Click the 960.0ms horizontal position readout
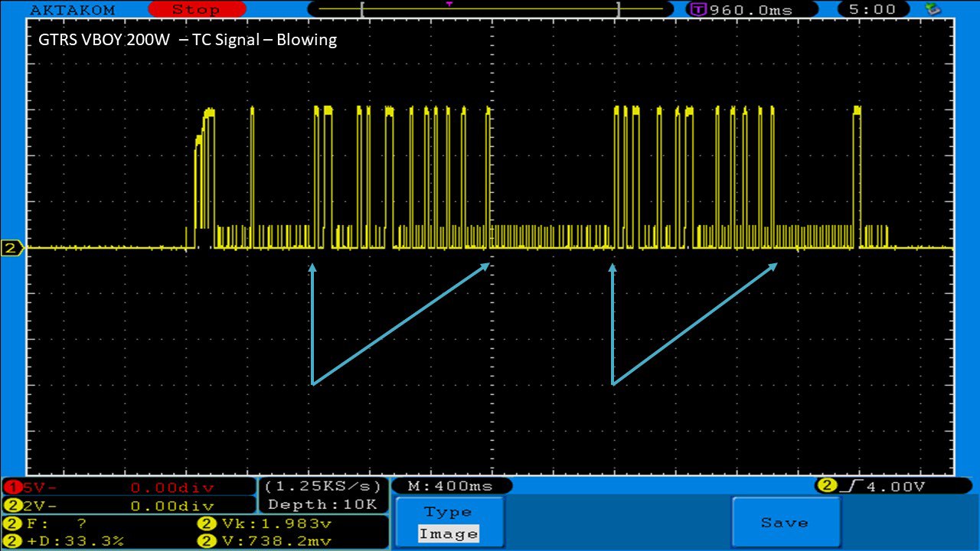This screenshot has height=551, width=980. pos(750,10)
